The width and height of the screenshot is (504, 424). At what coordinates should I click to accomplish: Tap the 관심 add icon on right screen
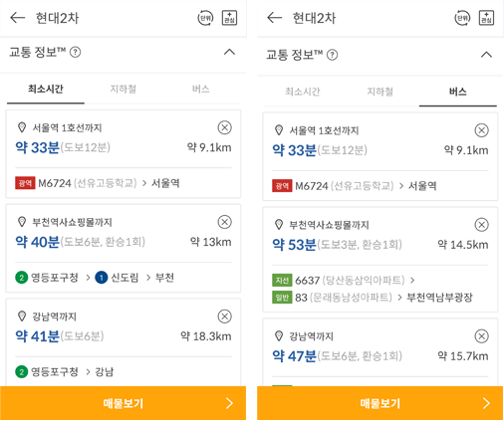[x=486, y=18]
